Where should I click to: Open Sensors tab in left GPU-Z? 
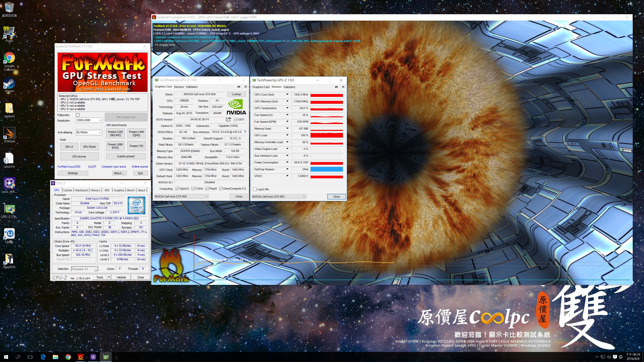(179, 87)
